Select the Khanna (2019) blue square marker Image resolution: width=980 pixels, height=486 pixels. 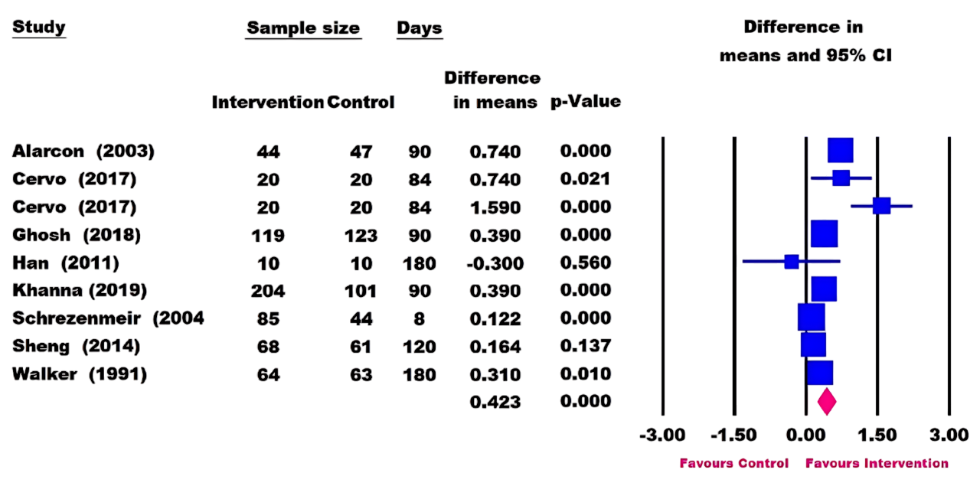tap(824, 289)
